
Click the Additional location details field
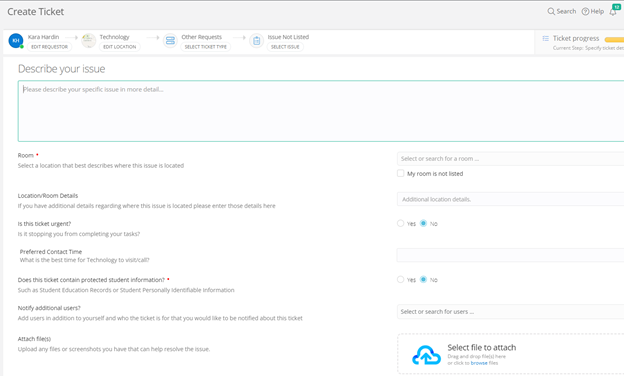(x=510, y=199)
